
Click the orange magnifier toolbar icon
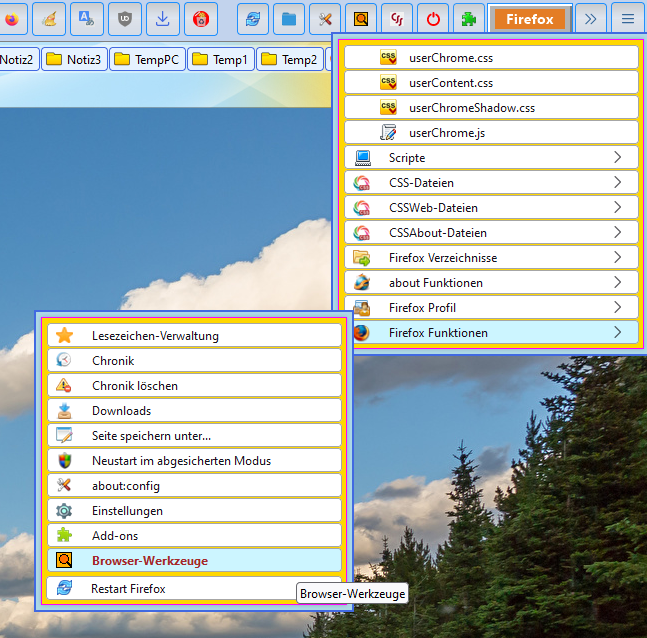[x=361, y=19]
